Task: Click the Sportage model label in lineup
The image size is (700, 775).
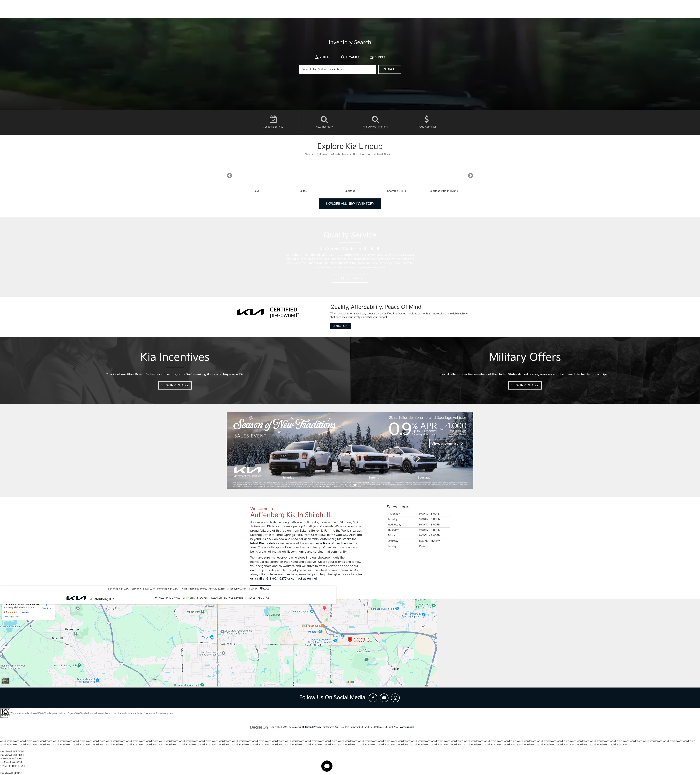Action: pyautogui.click(x=350, y=191)
